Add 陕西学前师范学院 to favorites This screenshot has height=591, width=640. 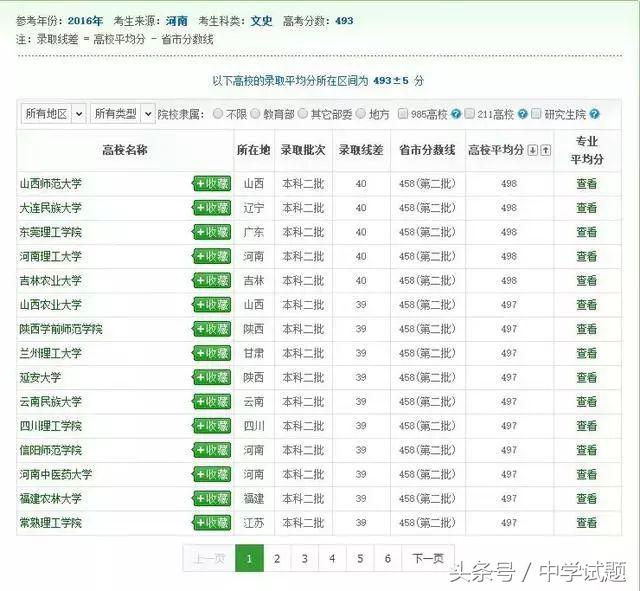pos(212,329)
